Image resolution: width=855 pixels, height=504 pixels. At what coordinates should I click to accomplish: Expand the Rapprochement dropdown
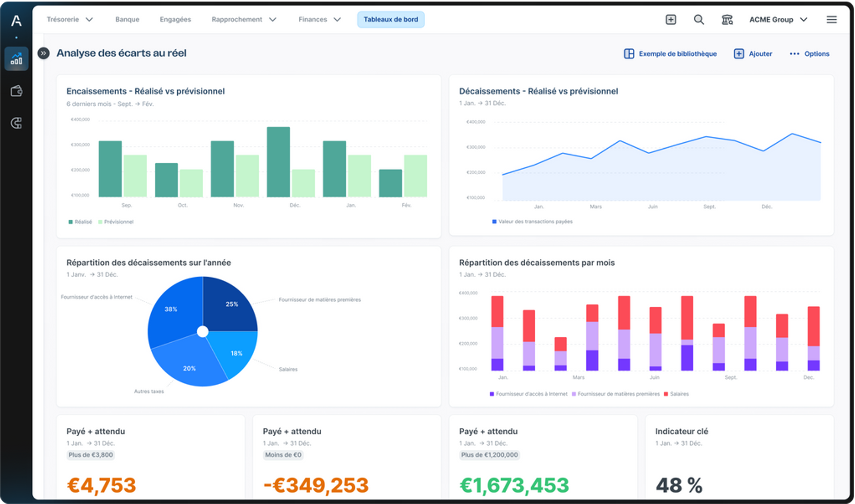pyautogui.click(x=243, y=19)
